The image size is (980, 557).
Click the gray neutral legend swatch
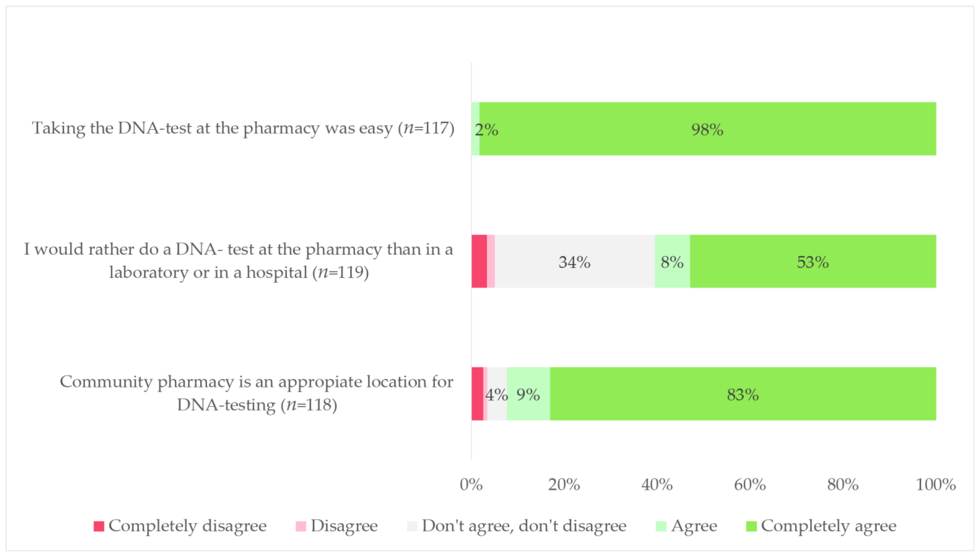pos(412,526)
